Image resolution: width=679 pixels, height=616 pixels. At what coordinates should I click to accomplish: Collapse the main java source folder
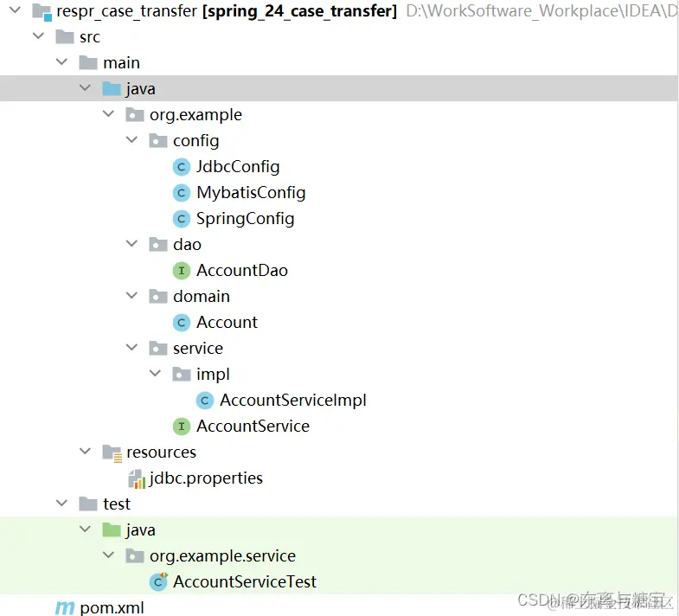pos(86,87)
